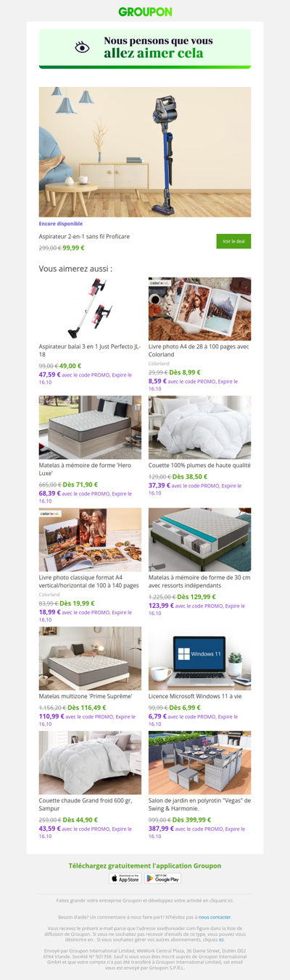Open the Salon de jardin Vegas image
The height and width of the screenshot is (980, 290).
[x=200, y=763]
